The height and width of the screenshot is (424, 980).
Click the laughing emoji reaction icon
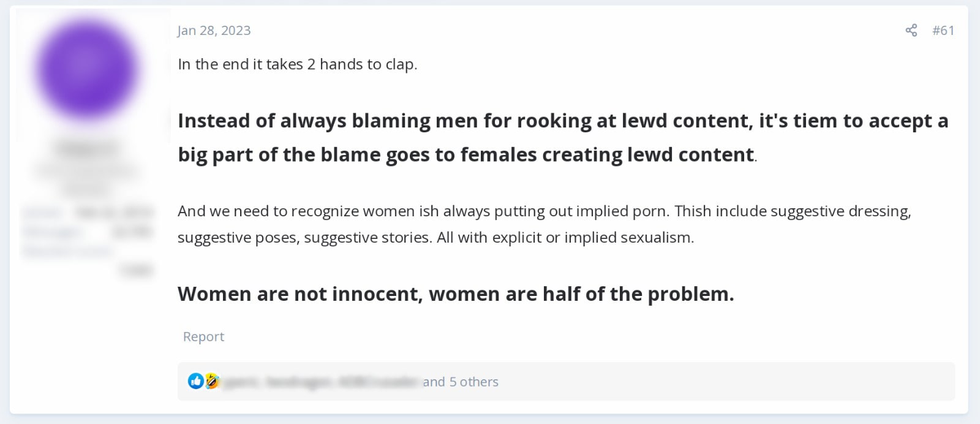tap(212, 381)
